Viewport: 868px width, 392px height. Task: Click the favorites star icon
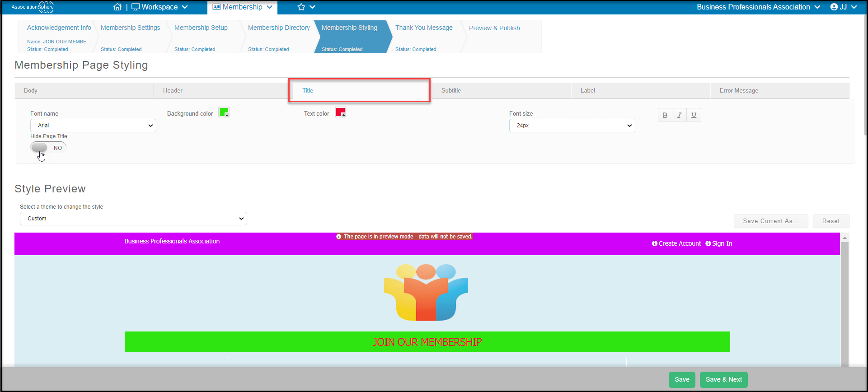point(301,7)
